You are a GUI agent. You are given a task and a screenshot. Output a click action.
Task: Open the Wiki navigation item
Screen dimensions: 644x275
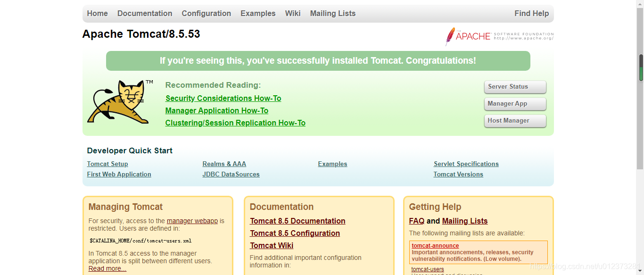(293, 13)
